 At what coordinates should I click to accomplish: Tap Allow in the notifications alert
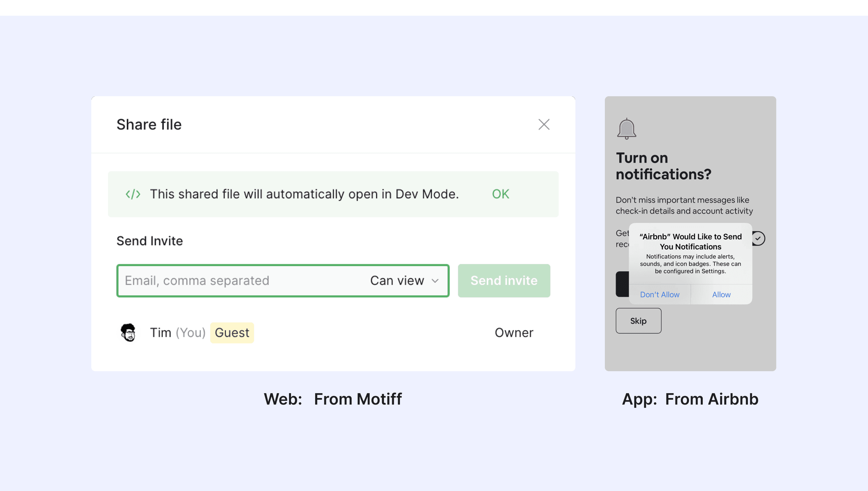(721, 294)
